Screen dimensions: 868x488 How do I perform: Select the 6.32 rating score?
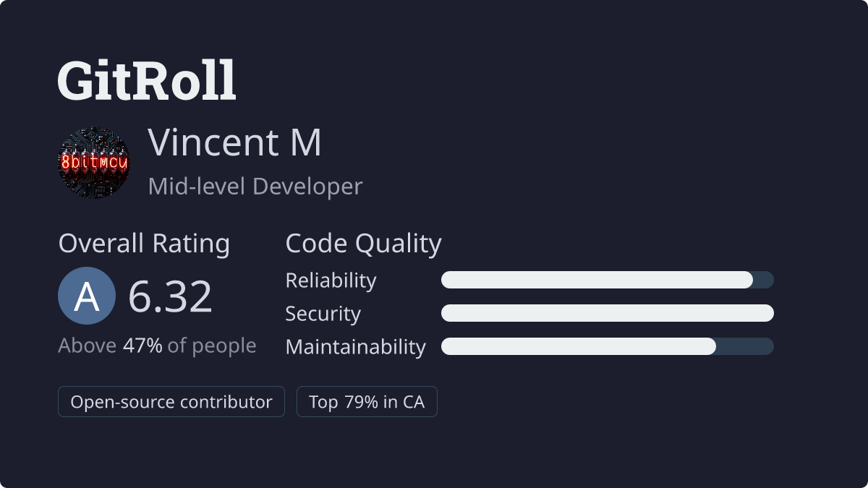pos(171,296)
